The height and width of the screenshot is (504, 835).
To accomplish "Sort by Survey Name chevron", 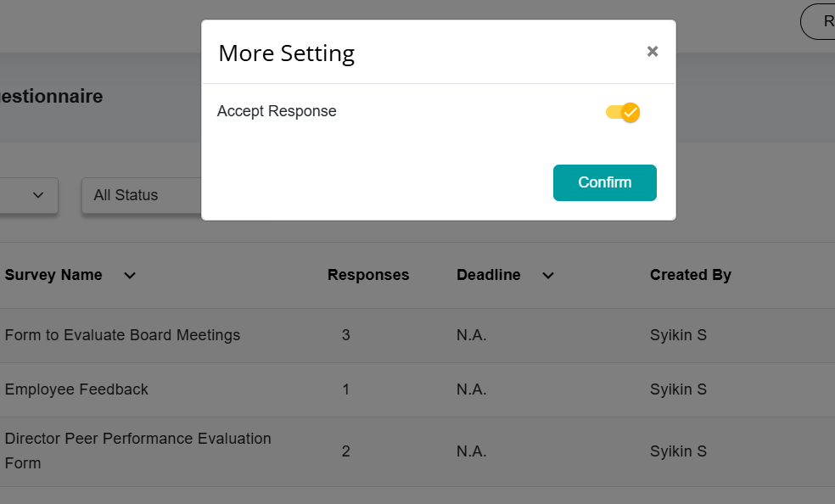I will pos(130,275).
